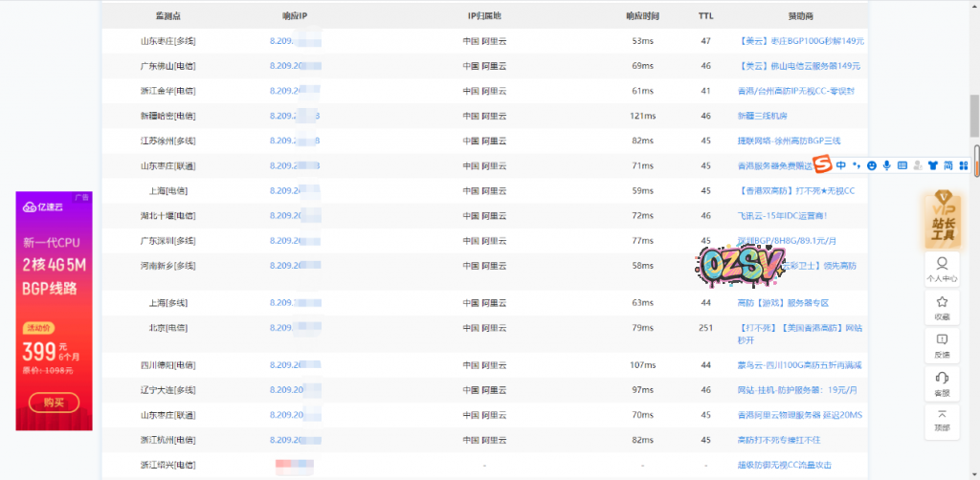This screenshot has width=980, height=480.
Task: Click the 客服 headset icon
Action: 942,383
